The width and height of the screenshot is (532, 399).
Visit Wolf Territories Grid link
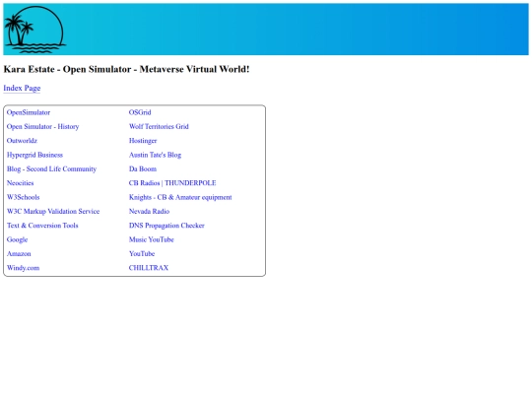[x=159, y=126]
